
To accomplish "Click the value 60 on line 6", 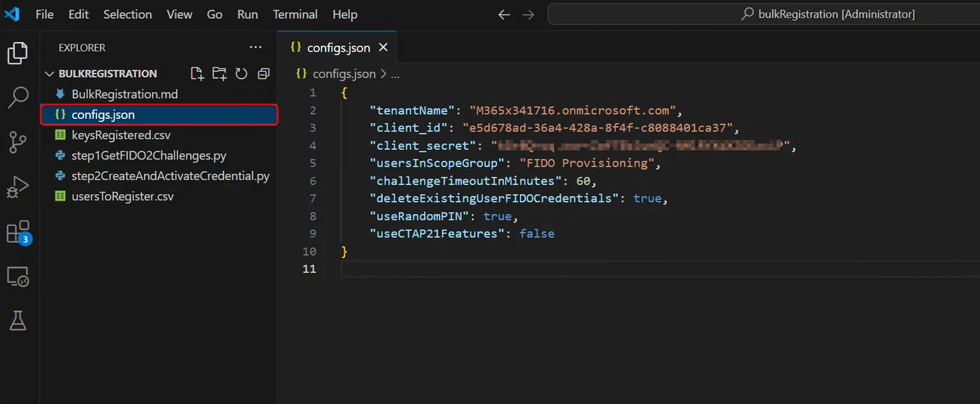I will click(583, 181).
